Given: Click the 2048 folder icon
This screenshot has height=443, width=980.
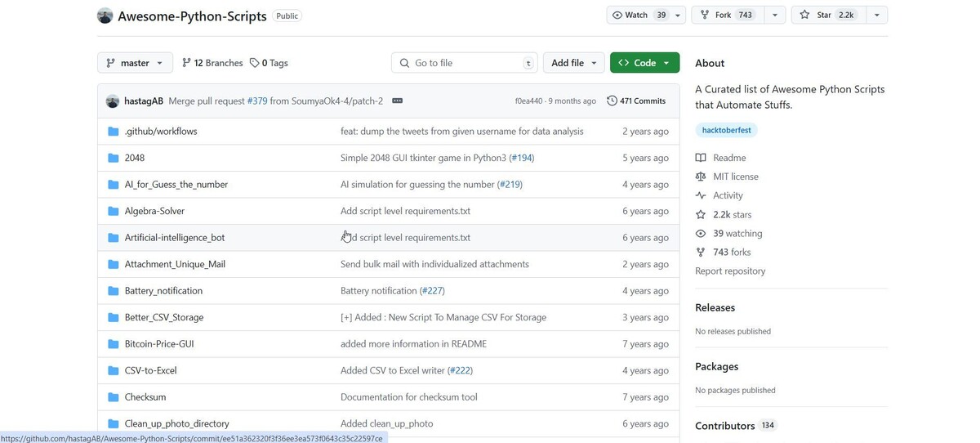Looking at the screenshot, I should 114,158.
